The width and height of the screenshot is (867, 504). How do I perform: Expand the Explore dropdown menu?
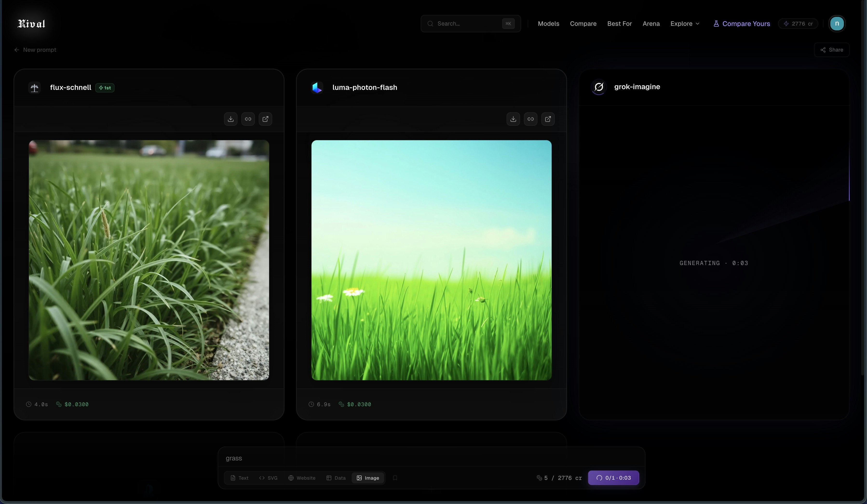685,24
